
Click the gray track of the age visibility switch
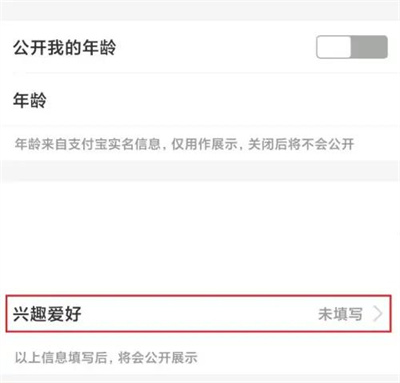pyautogui.click(x=369, y=47)
